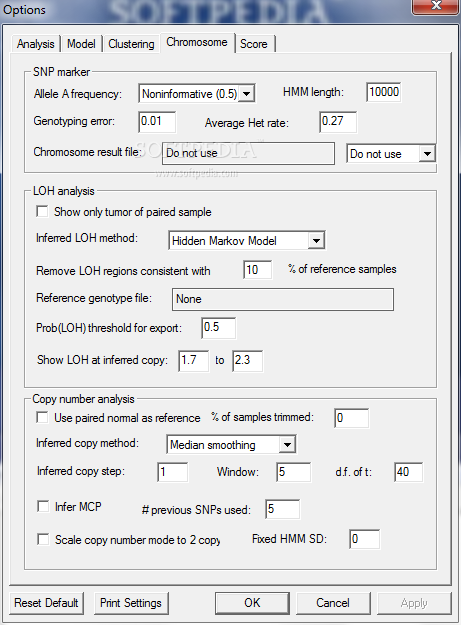Confirm with the OK button
461x625 pixels.
point(252,603)
